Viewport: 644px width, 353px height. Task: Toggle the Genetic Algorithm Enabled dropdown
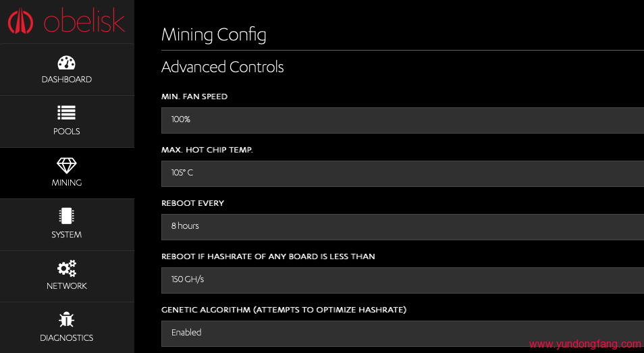coord(402,333)
